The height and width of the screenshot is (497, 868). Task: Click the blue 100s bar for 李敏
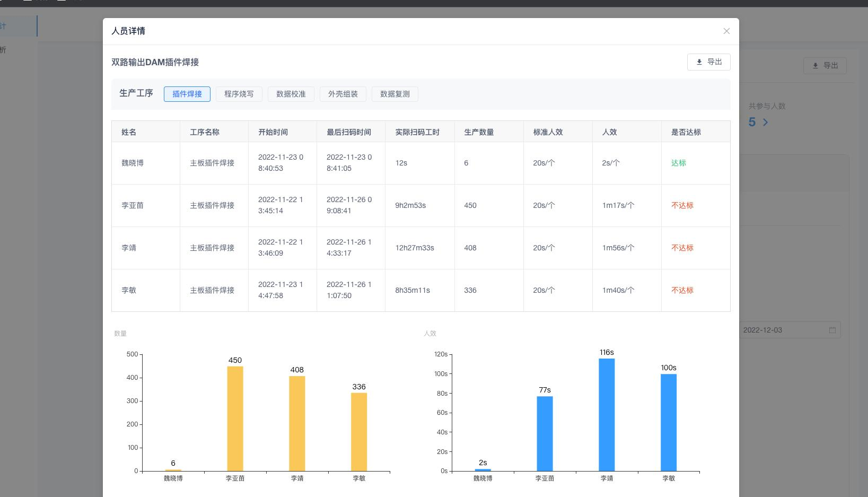[x=669, y=422]
